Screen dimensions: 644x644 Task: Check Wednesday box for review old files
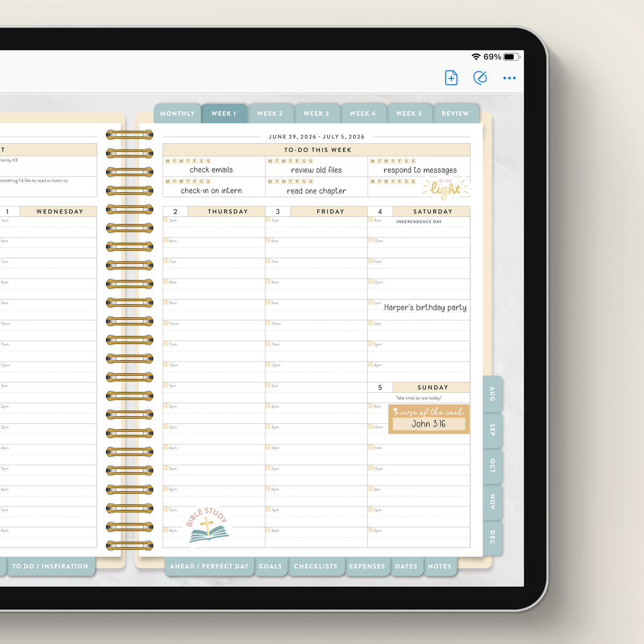tap(284, 161)
